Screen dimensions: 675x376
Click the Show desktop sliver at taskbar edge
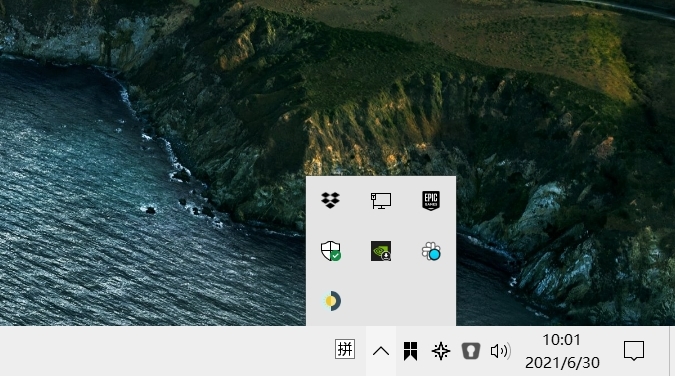click(x=672, y=351)
